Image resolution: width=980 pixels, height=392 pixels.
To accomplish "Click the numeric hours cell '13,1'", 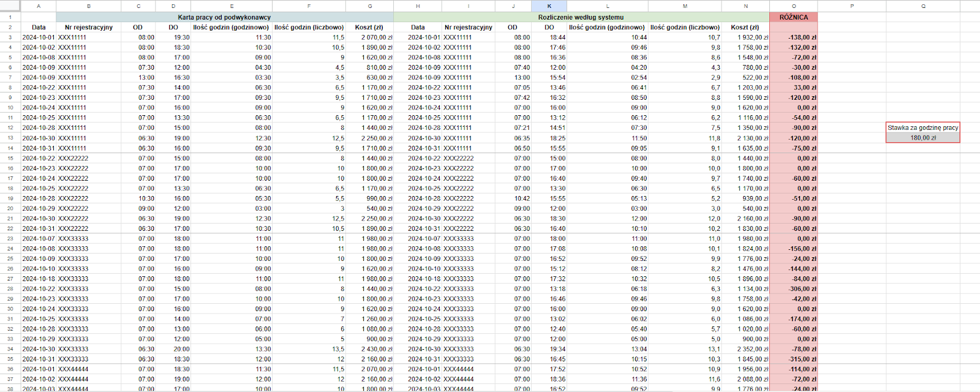I will 685,349.
